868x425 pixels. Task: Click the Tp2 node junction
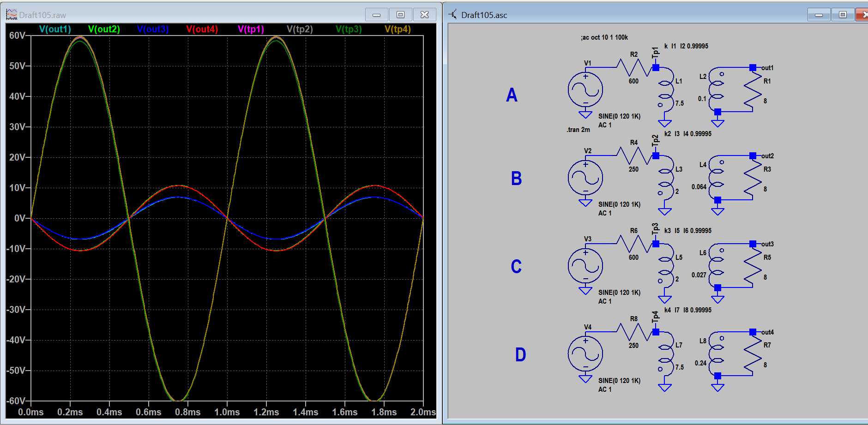[x=656, y=156]
